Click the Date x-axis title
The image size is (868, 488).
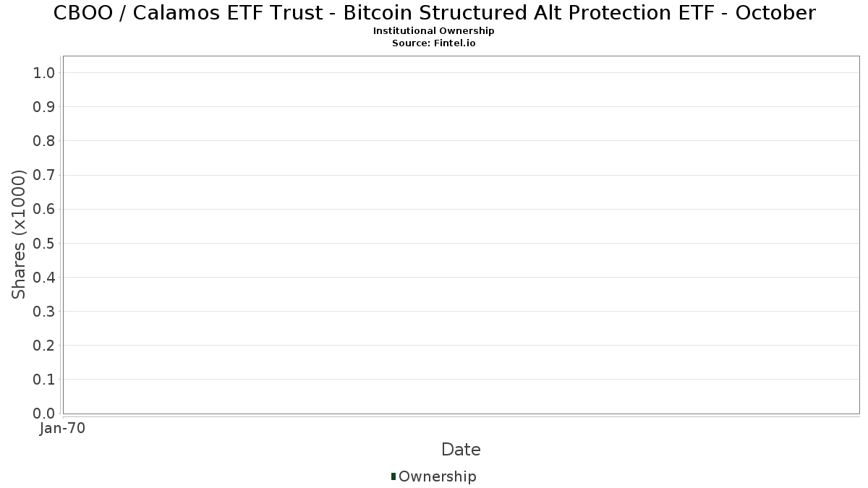(461, 450)
